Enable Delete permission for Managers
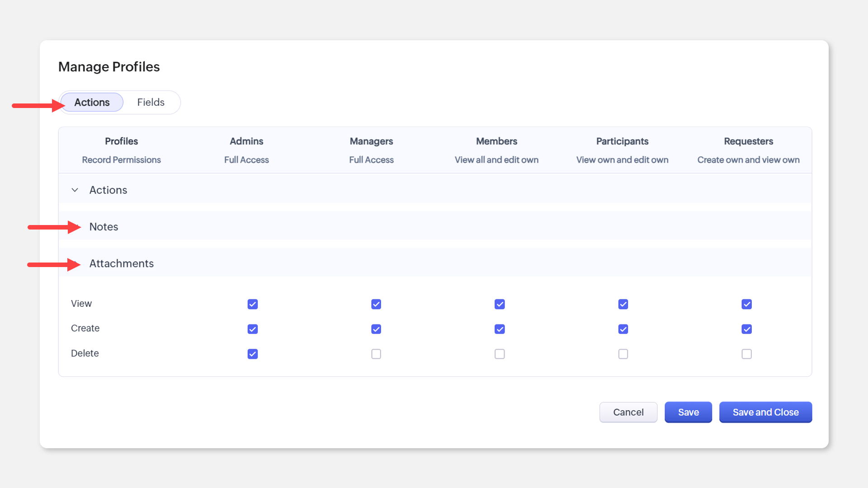Screen dimensions: 868x488 click(x=376, y=354)
